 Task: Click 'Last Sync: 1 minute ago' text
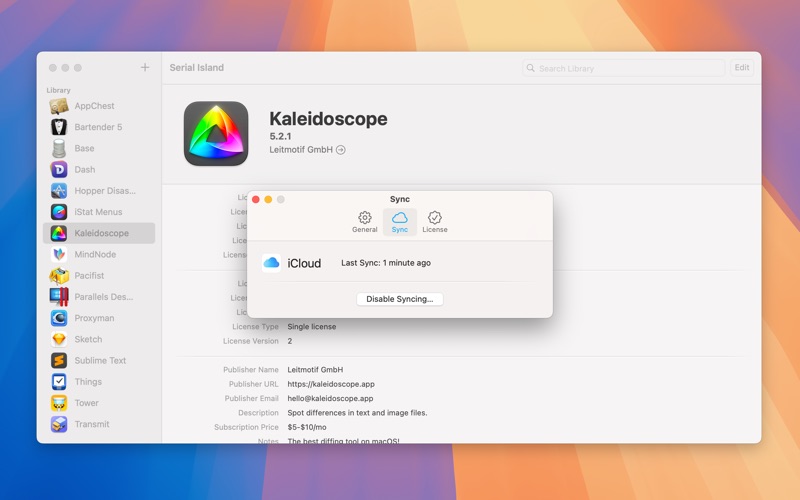pyautogui.click(x=386, y=263)
